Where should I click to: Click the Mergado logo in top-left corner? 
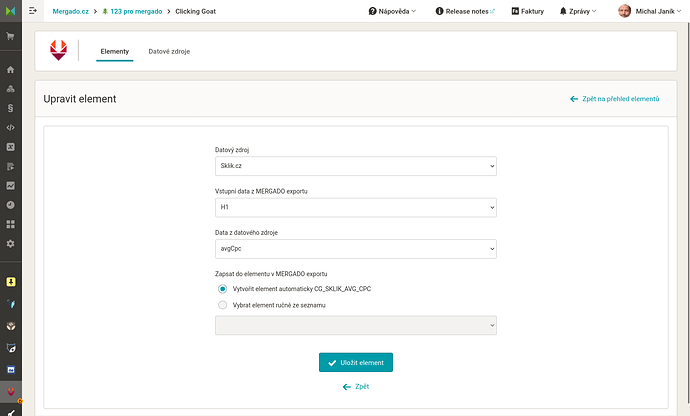pos(11,11)
